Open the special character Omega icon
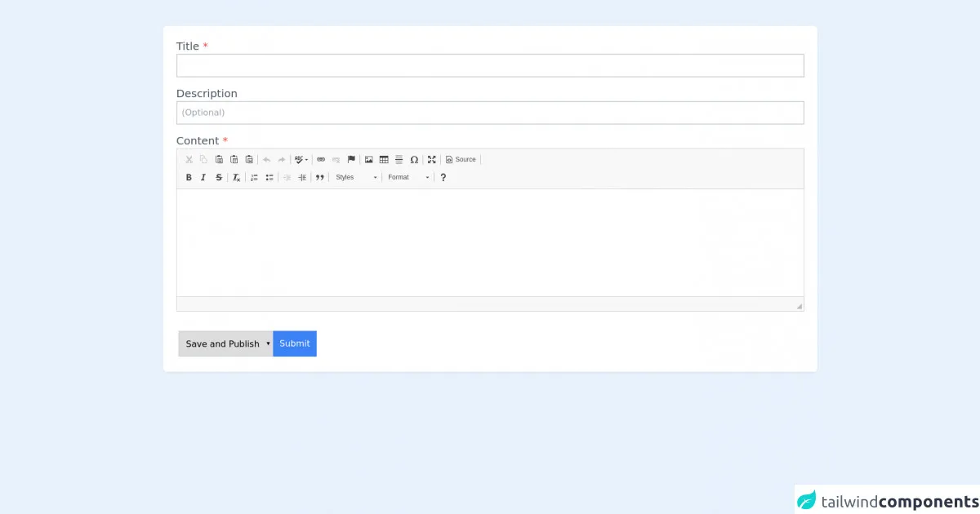 point(414,160)
